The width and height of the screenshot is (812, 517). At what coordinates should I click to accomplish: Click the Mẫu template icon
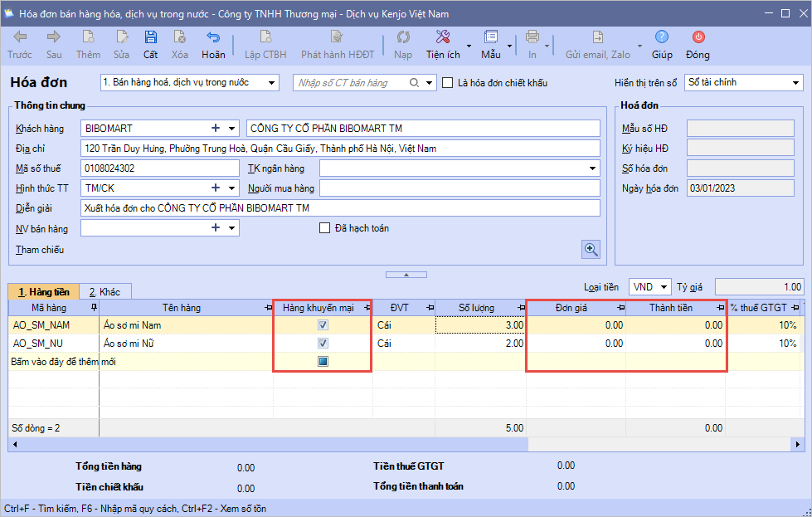tap(490, 37)
